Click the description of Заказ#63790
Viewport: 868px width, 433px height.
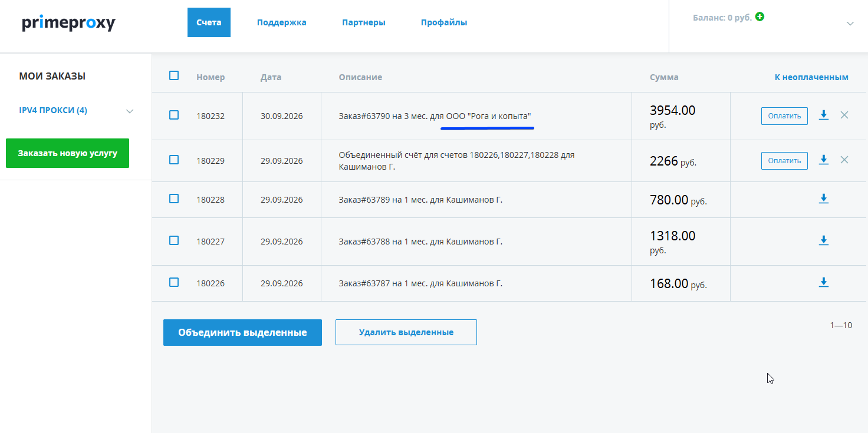435,116
